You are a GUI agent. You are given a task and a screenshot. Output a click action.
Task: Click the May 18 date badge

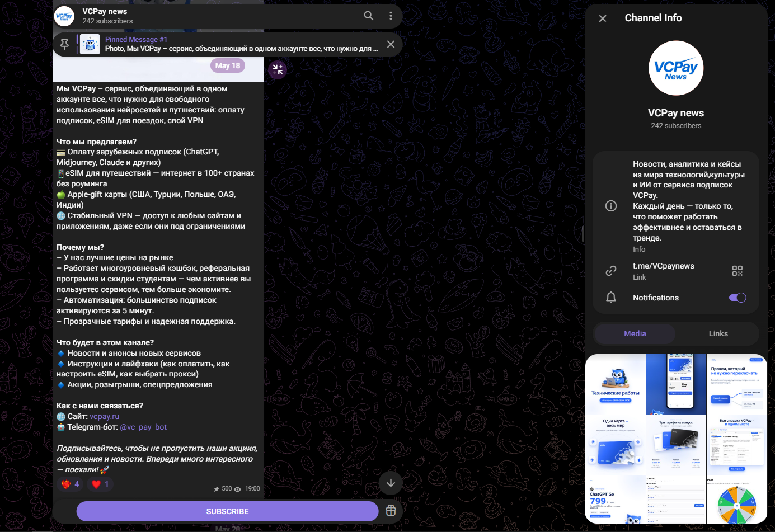point(228,65)
